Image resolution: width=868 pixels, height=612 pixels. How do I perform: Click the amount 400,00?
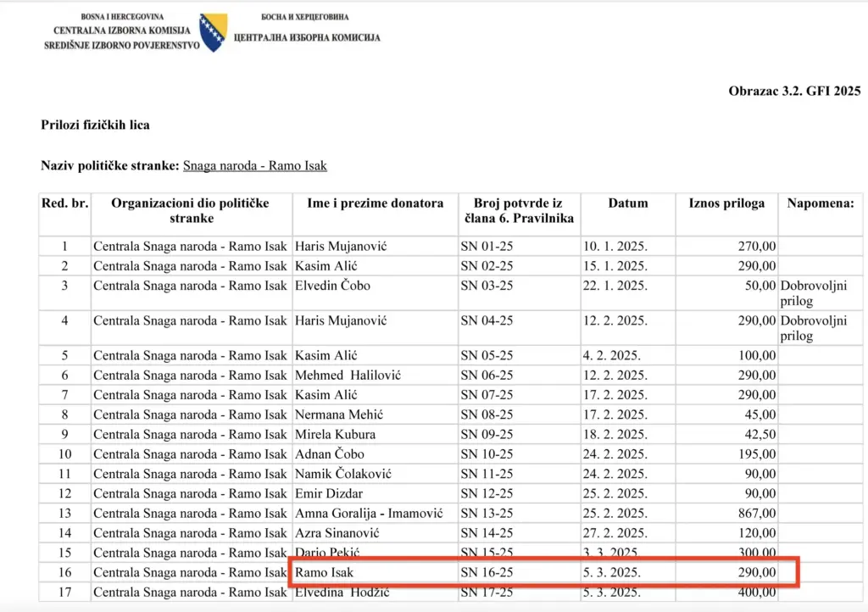(757, 593)
